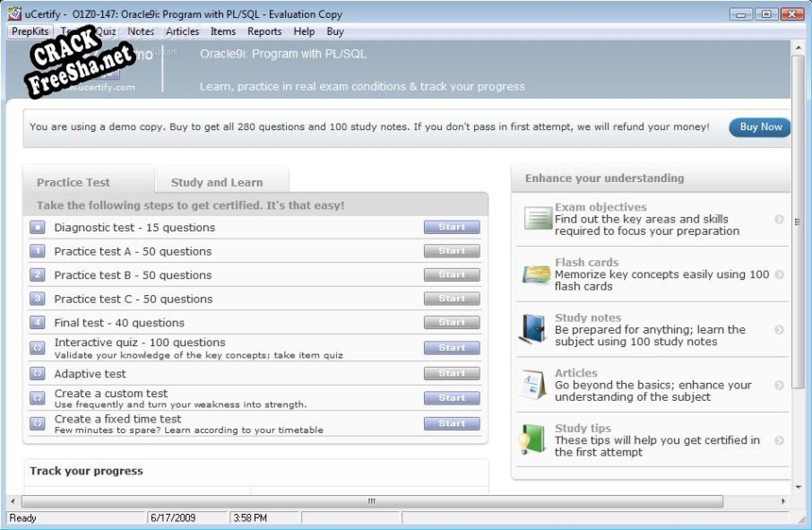This screenshot has width=812, height=530.
Task: Start the Create a custom test option
Action: (x=452, y=398)
